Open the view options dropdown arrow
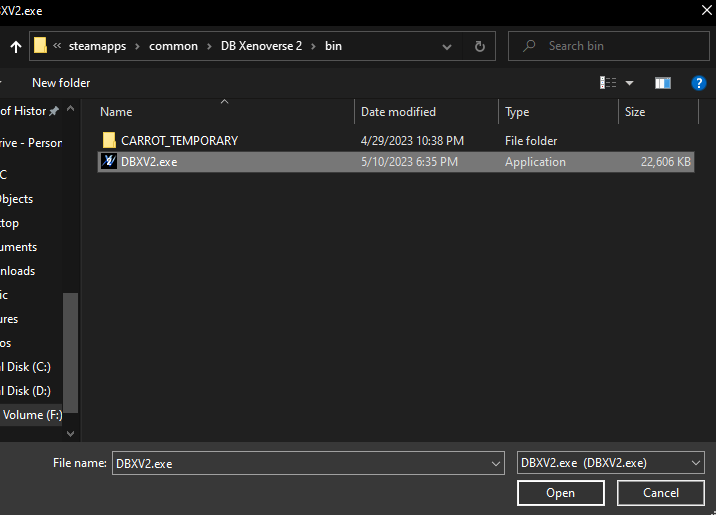The width and height of the screenshot is (716, 515). (x=630, y=83)
